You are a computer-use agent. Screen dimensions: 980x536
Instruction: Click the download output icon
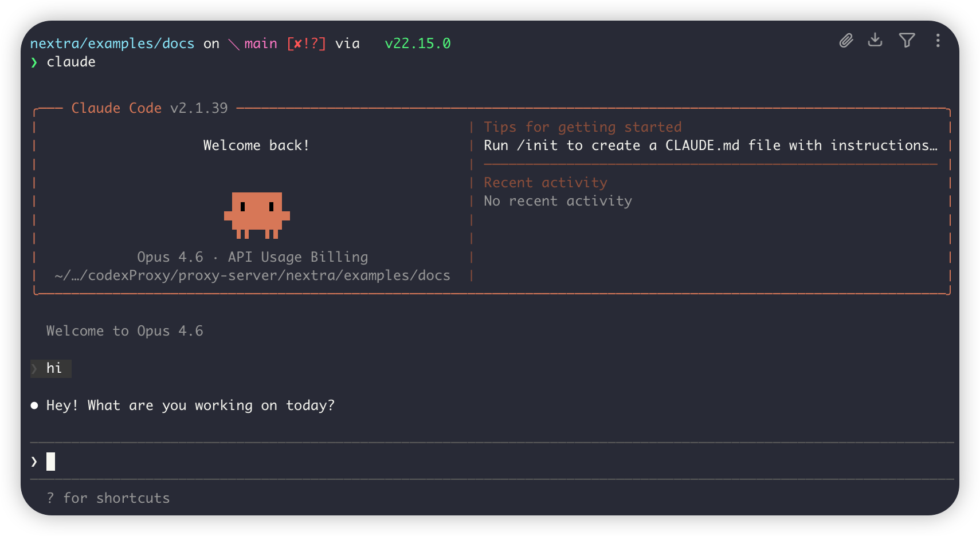[875, 40]
